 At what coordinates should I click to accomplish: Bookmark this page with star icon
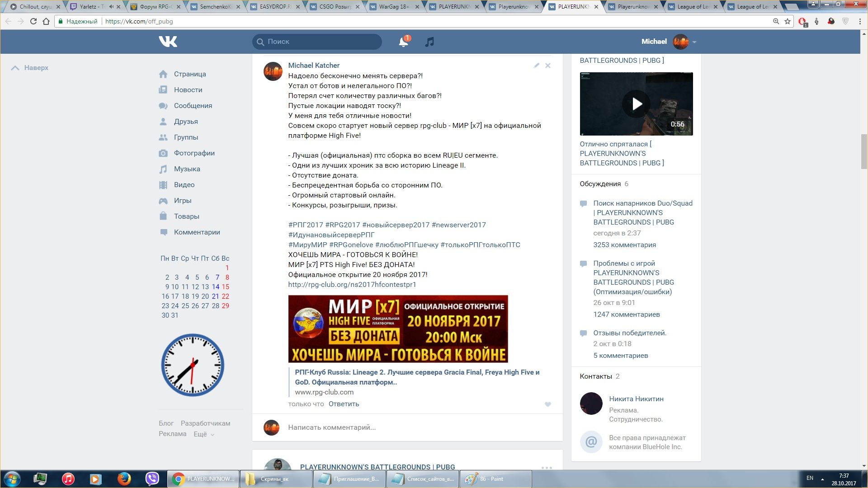pyautogui.click(x=788, y=21)
